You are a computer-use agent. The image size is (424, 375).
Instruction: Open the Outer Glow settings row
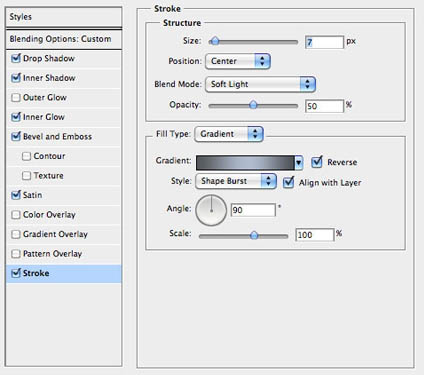(64, 98)
